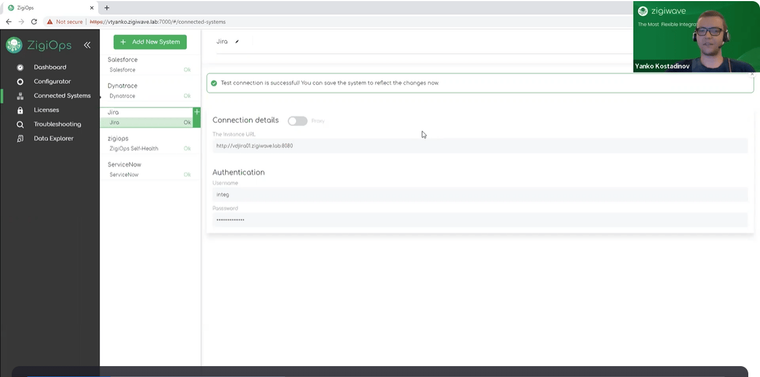The image size is (760, 377).
Task: Select the Salesforce system group
Action: tap(123, 60)
